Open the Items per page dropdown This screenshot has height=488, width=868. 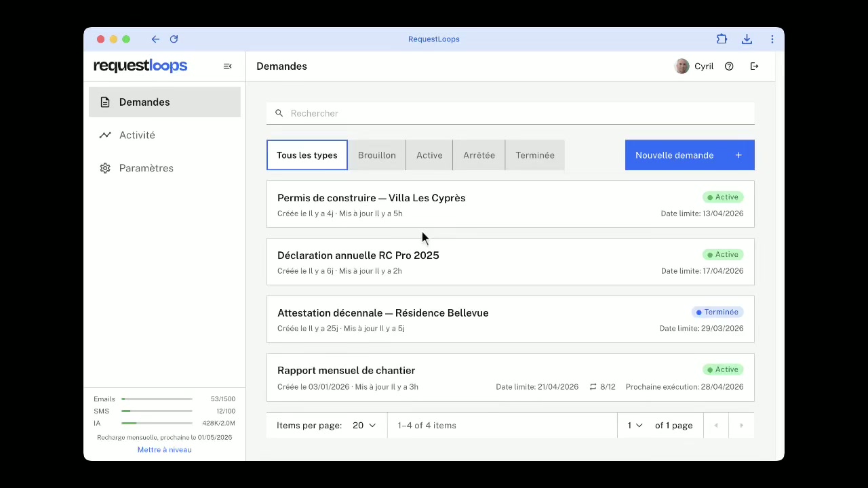(x=363, y=426)
